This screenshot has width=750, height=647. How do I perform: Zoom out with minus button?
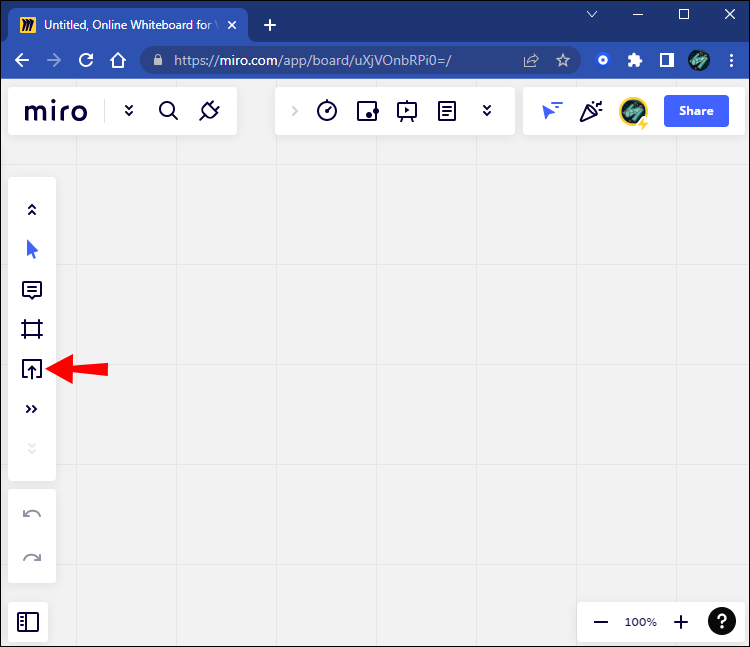(601, 622)
